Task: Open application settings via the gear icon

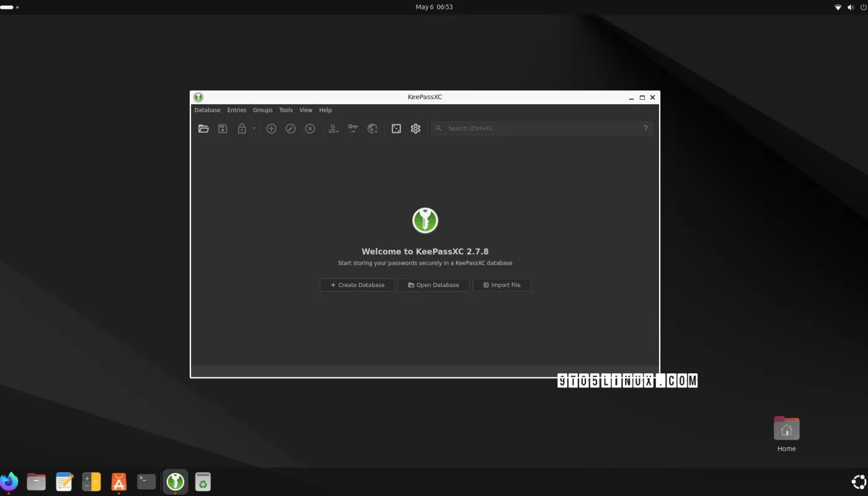Action: click(415, 128)
